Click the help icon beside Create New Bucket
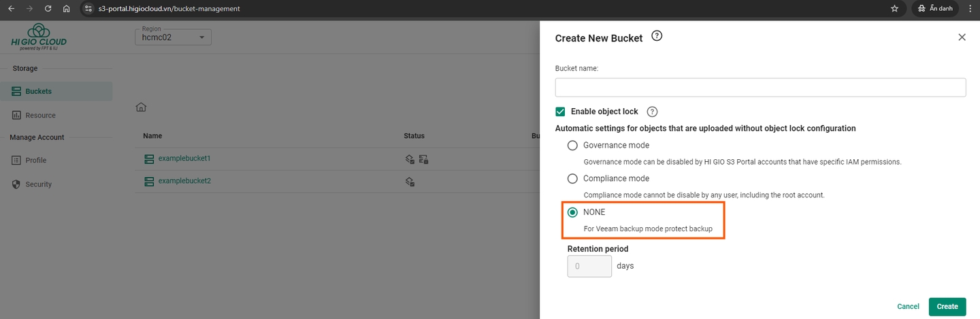This screenshot has width=980, height=319. click(657, 37)
